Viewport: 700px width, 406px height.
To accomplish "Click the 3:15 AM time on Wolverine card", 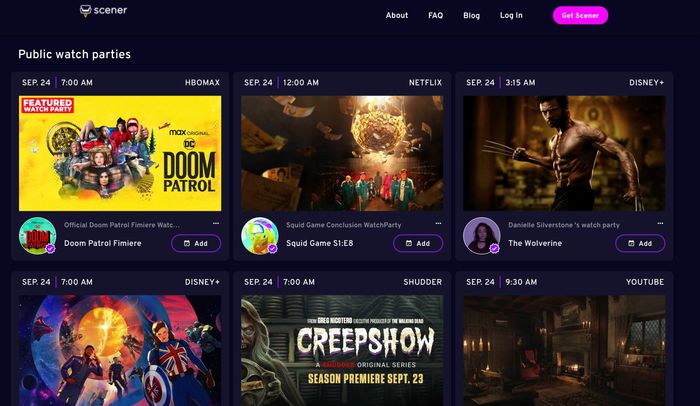I will [520, 83].
